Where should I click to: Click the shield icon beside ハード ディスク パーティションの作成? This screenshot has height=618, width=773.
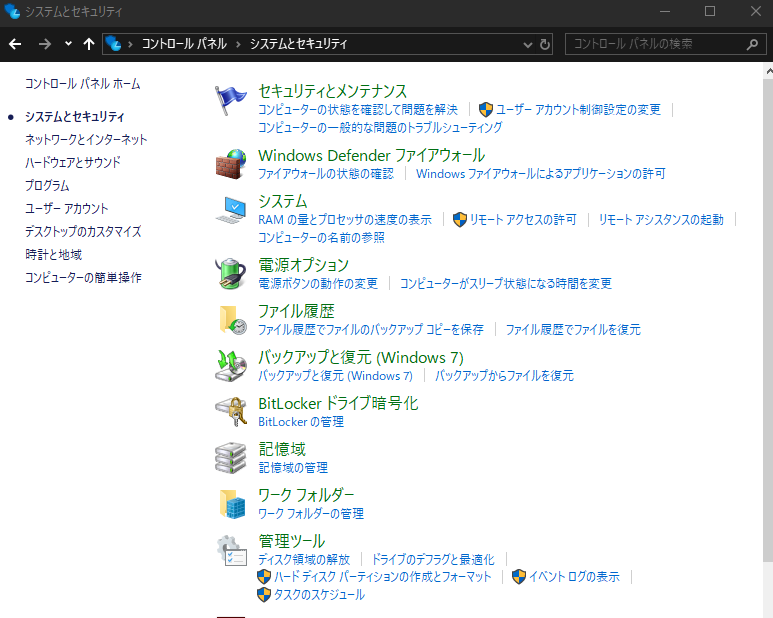click(x=264, y=577)
